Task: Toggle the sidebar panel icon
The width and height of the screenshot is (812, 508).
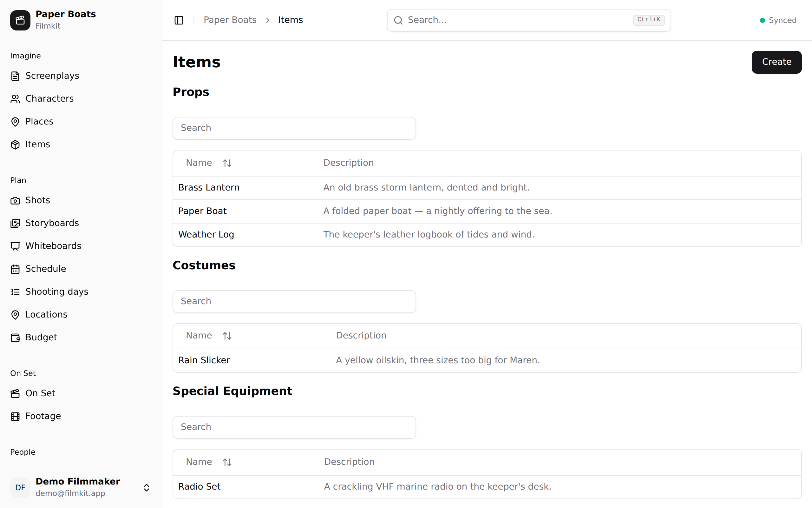Action: click(179, 20)
